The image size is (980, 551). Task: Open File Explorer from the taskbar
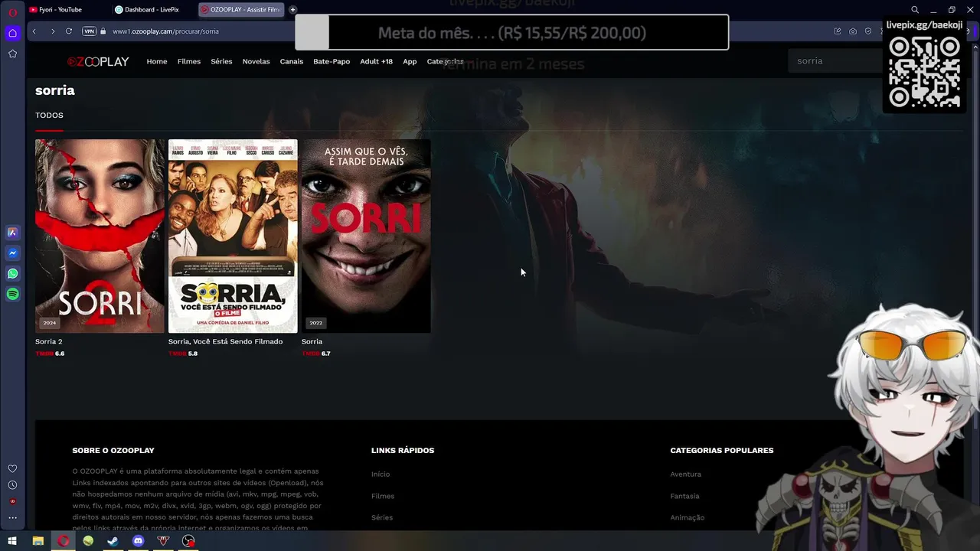pos(38,541)
